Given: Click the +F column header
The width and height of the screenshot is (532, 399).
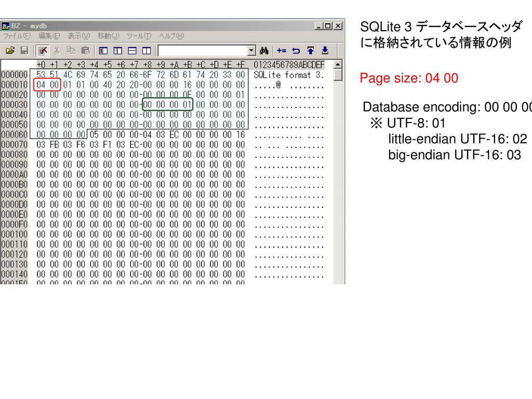Looking at the screenshot, I should [x=241, y=64].
